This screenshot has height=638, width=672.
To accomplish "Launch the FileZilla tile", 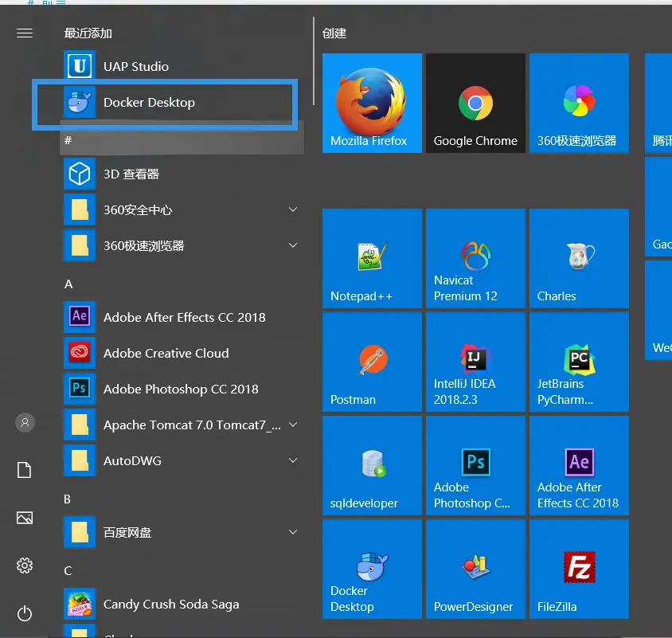I will coord(579,569).
